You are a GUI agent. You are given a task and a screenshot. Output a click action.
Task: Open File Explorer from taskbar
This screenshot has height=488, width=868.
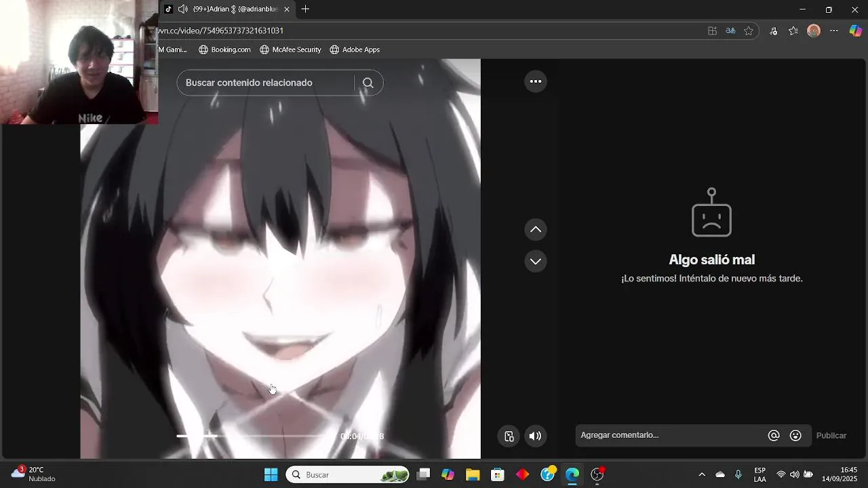click(473, 474)
